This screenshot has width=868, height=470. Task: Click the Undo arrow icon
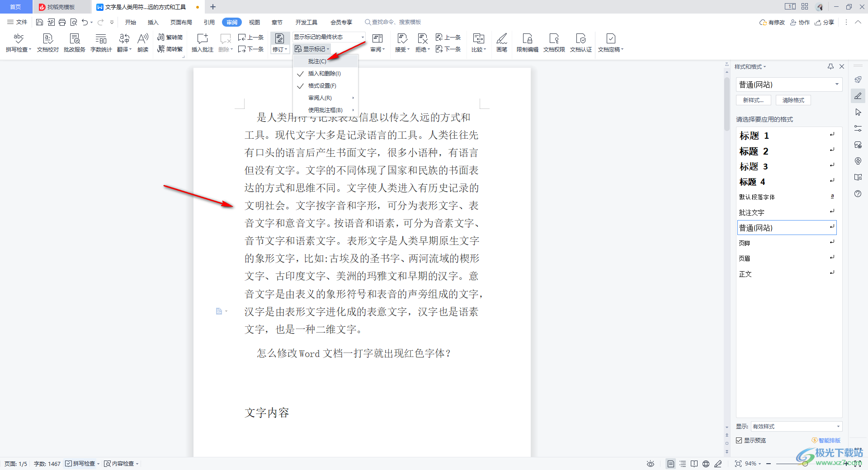click(85, 22)
